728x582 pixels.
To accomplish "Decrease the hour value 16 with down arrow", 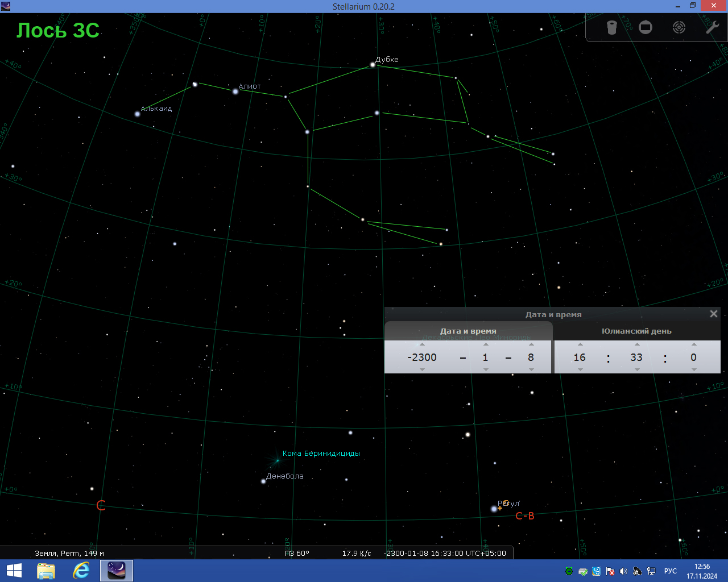I will pos(580,369).
